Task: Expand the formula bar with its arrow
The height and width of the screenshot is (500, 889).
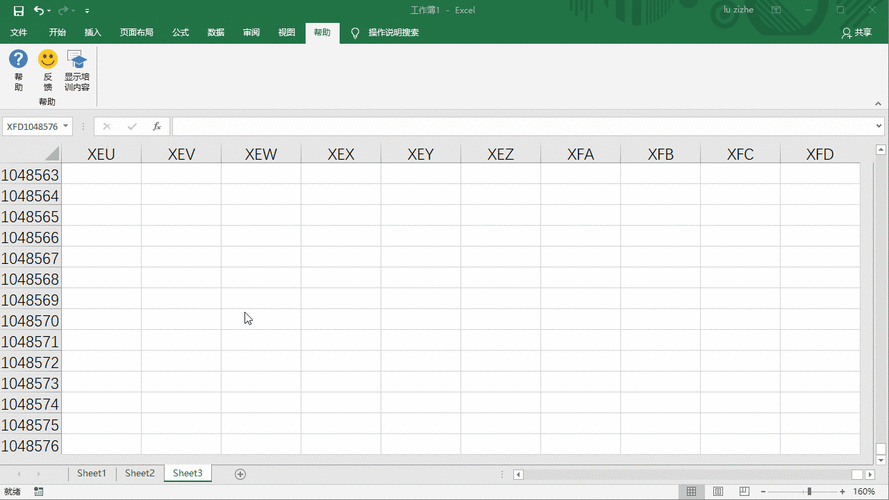Action: (879, 126)
